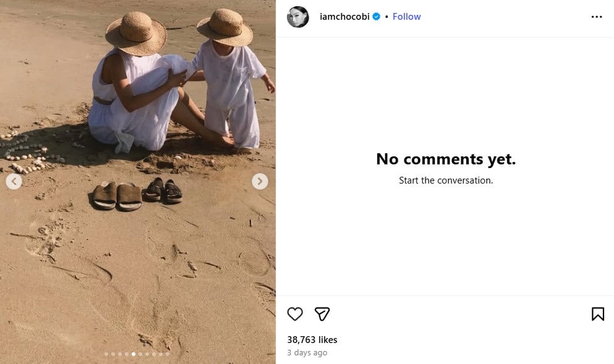Jump to the last carousel dot
The width and height of the screenshot is (614, 364).
(167, 354)
